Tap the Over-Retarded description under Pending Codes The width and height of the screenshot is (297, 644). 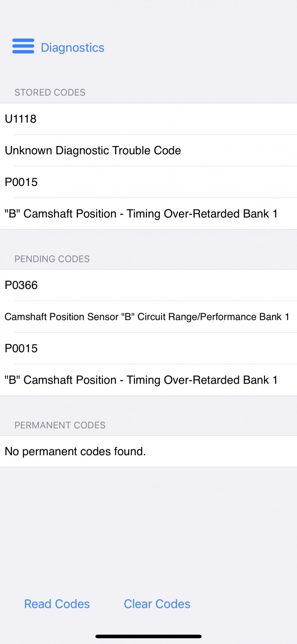point(141,380)
